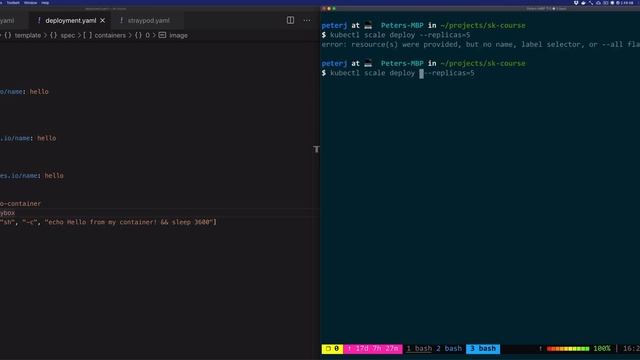Screen dimensions: 640x360
Task: Click the Docker whale icon in the menu bar
Action: point(583,3)
